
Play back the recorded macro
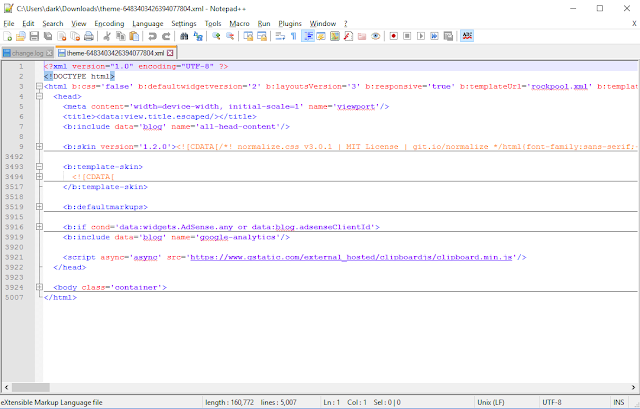pyautogui.click(x=421, y=36)
